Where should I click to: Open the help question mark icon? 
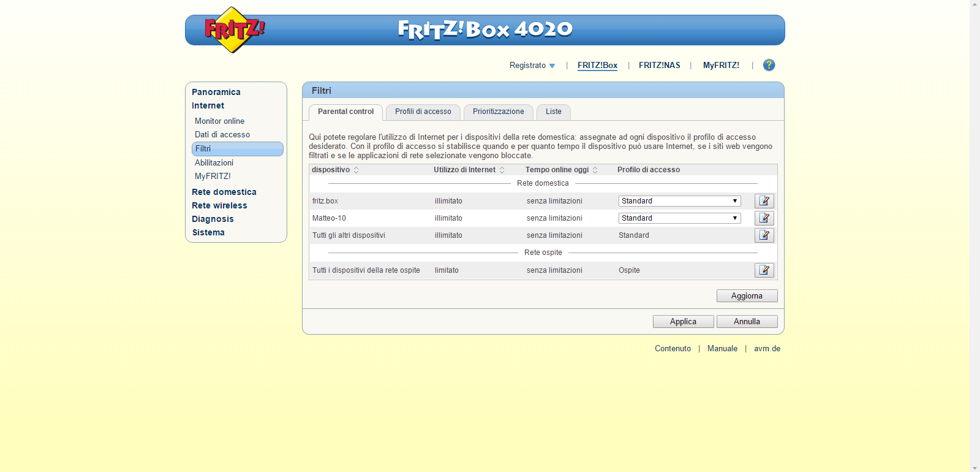[x=769, y=65]
